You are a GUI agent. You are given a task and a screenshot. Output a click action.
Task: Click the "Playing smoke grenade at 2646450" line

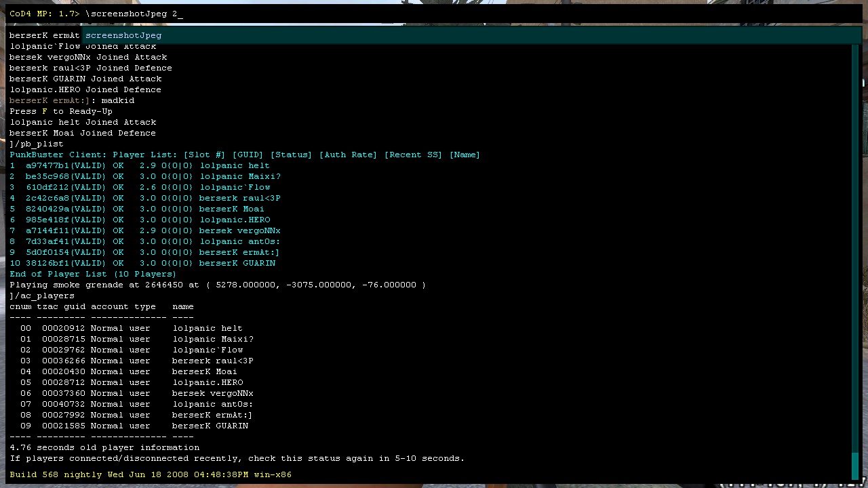pos(218,285)
